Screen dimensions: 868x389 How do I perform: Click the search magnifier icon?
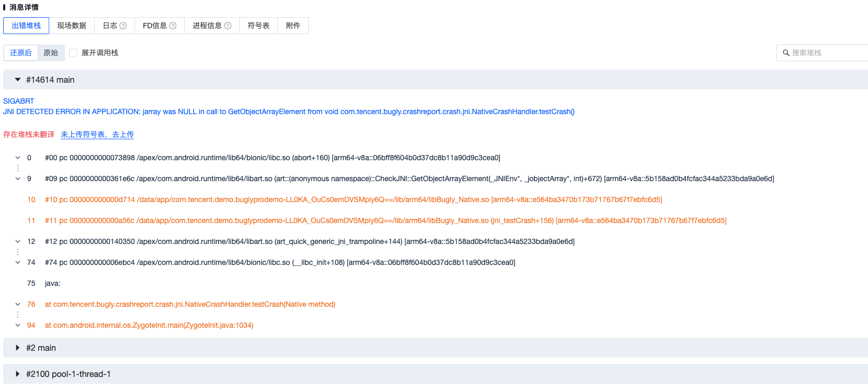(786, 53)
